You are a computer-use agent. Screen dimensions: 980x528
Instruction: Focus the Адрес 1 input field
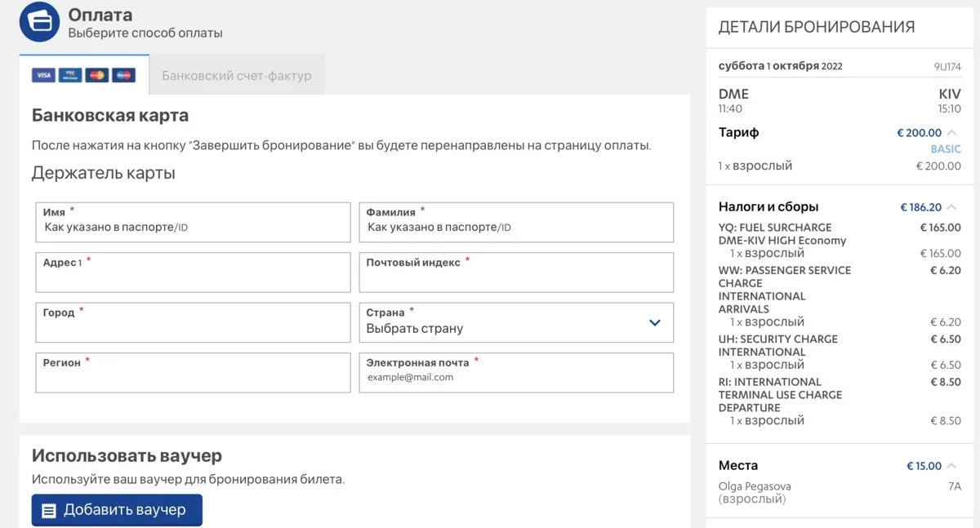click(193, 279)
